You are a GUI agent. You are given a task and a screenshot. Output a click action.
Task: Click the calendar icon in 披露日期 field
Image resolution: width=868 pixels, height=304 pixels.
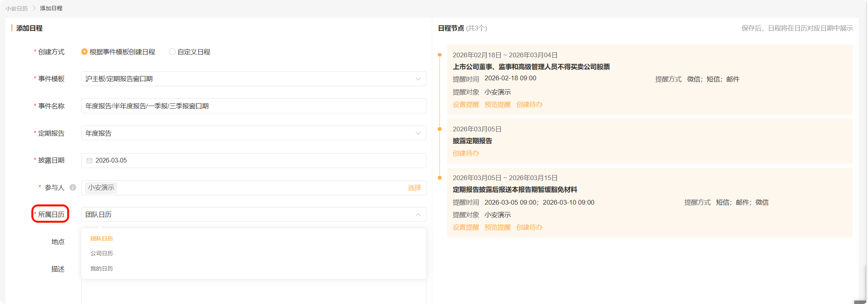(x=89, y=161)
